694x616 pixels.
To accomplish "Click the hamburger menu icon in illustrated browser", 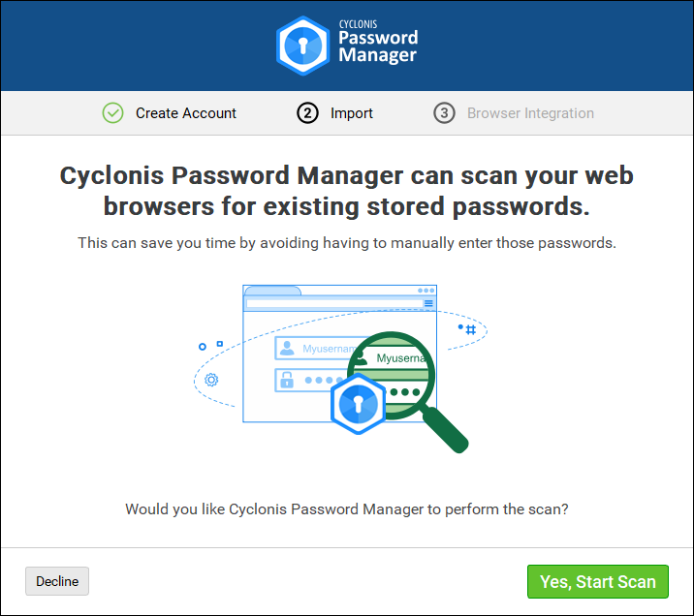I will (x=428, y=304).
